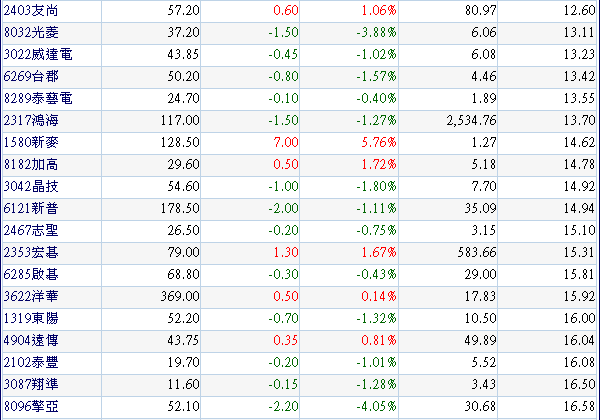This screenshot has height=420, width=600.
Task: Select price 57.20 in 友尚 row
Action: pyautogui.click(x=183, y=10)
